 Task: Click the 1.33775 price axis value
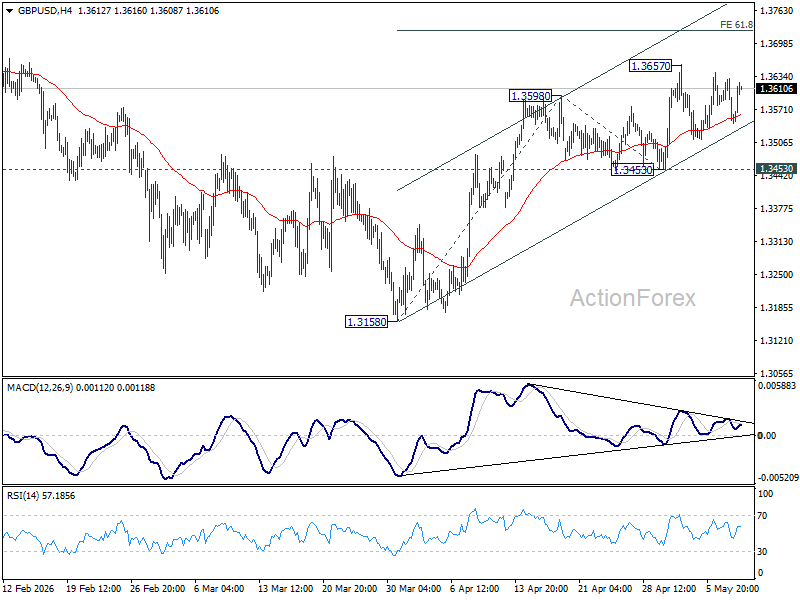pos(777,209)
